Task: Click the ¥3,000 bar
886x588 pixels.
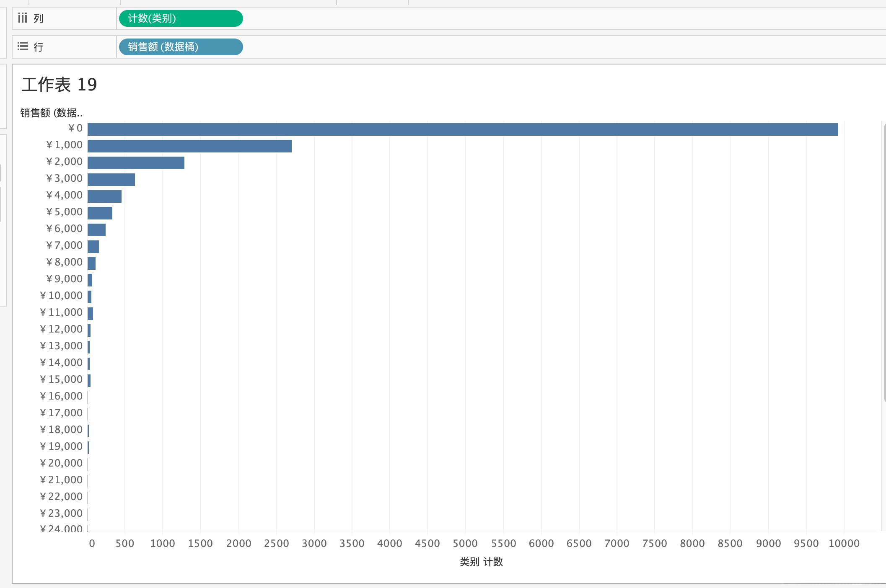Action: [x=111, y=180]
